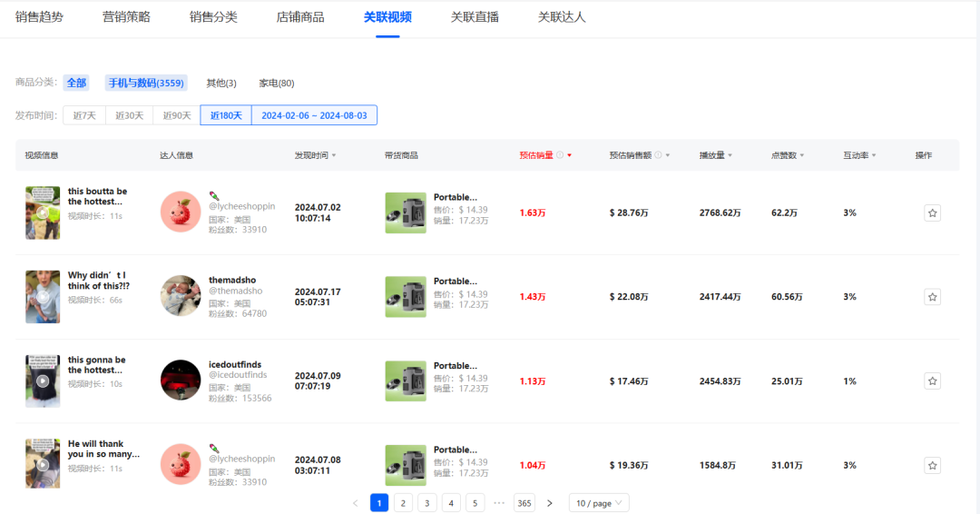
Task: Open 'this gonna be the hottest...' video title
Action: [x=97, y=364]
